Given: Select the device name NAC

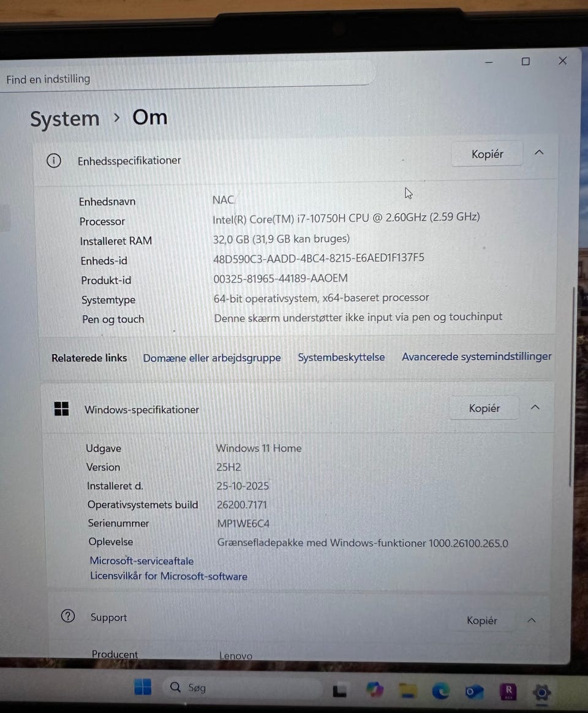Looking at the screenshot, I should pos(224,200).
